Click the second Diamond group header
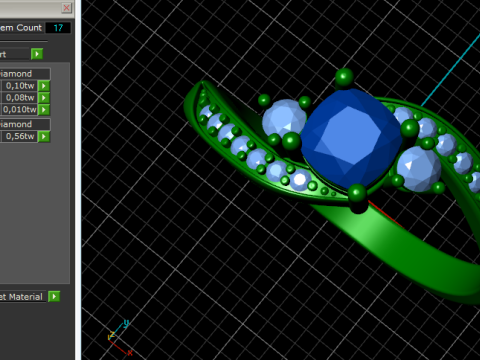This screenshot has width=480, height=360. point(25,124)
